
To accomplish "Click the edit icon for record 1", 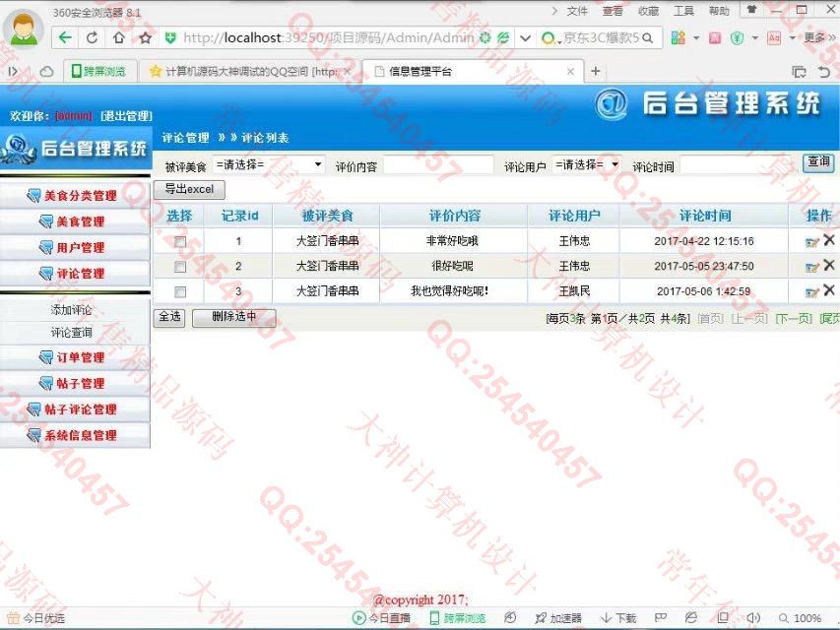I will pyautogui.click(x=811, y=241).
